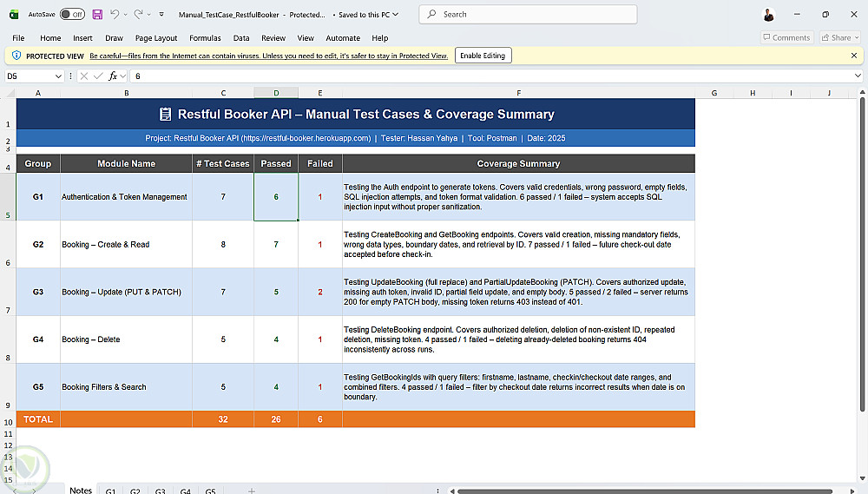This screenshot has height=494, width=868.
Task: Open the File menu
Action: (x=18, y=37)
